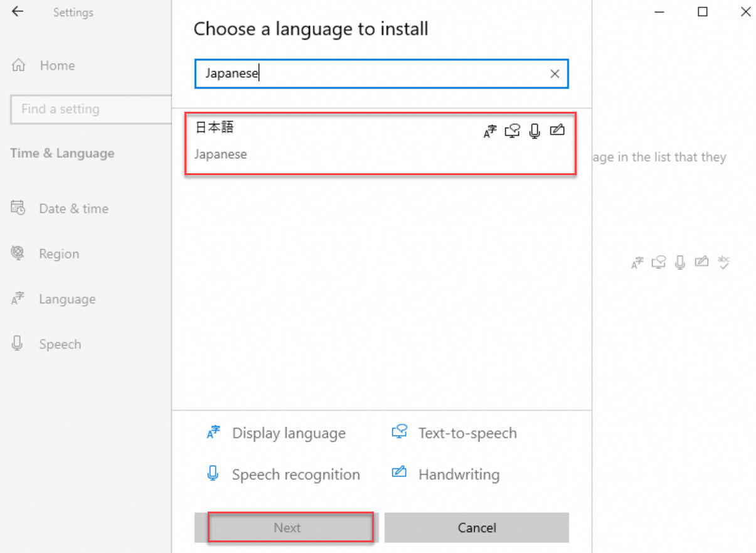The image size is (756, 553).
Task: Click the Next button
Action: 287,528
